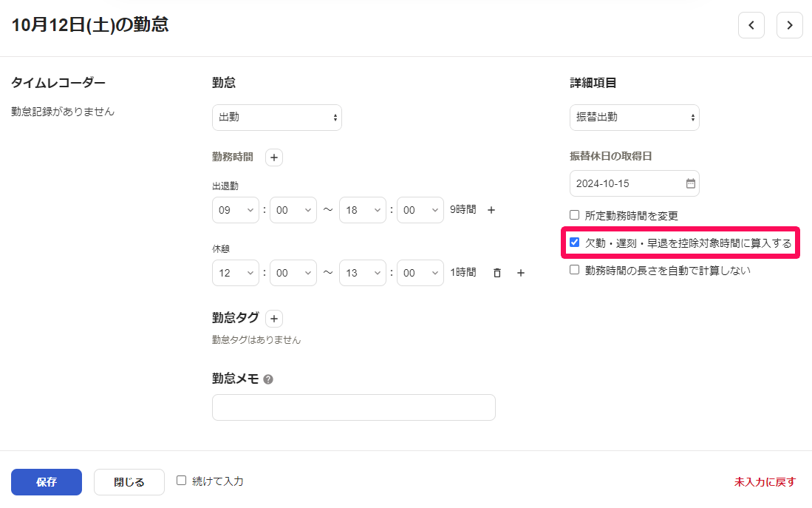
Task: Click the 振替休日の取得日 label
Action: (610, 156)
